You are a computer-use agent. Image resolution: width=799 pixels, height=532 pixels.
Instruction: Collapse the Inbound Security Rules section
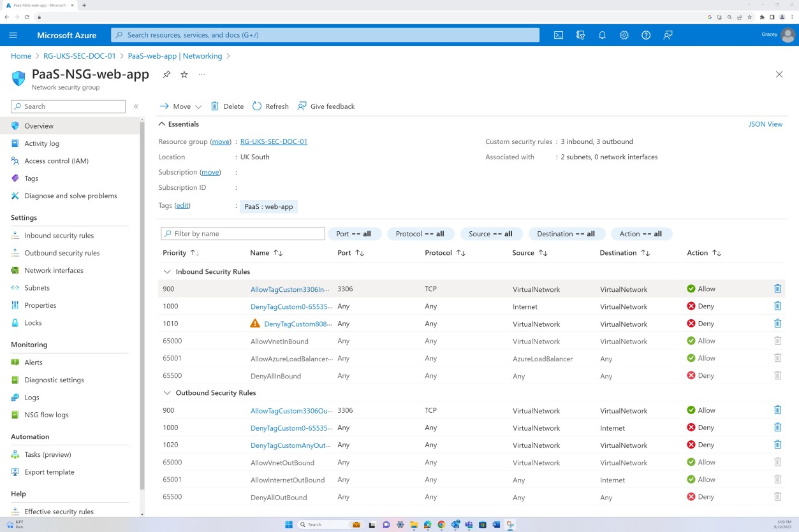(167, 271)
